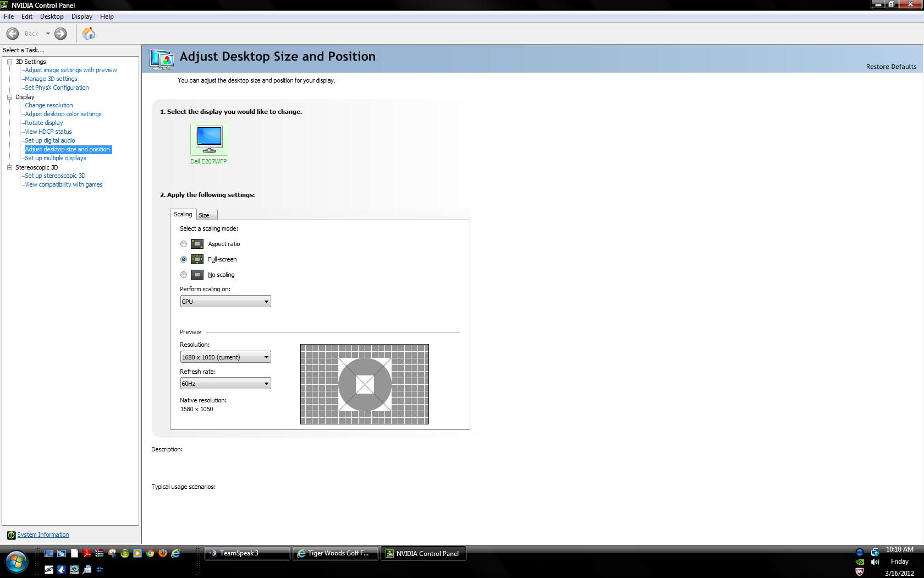Open View compatibility with games

(64, 184)
